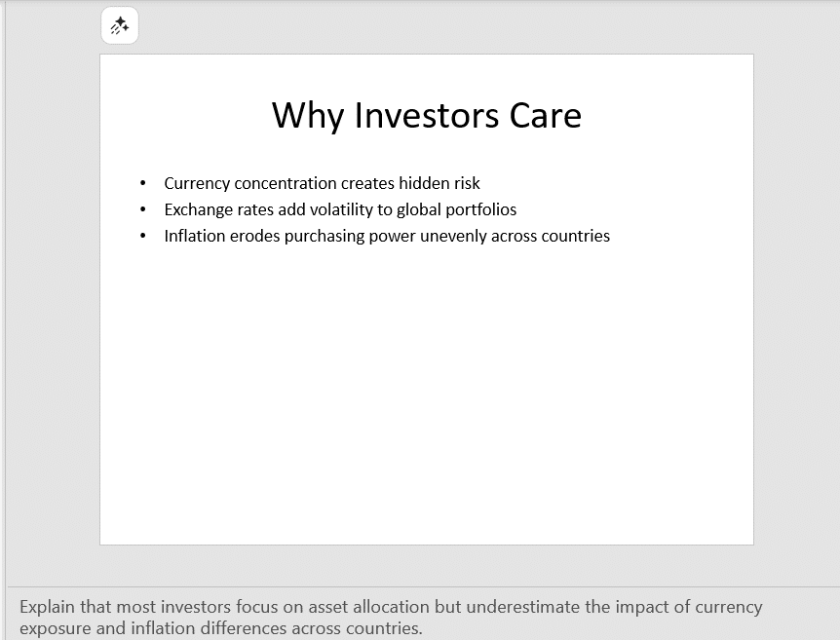Viewport: 840px width, 640px height.
Task: Click the "Exchange rates add volatility" bullet line
Action: coord(340,209)
